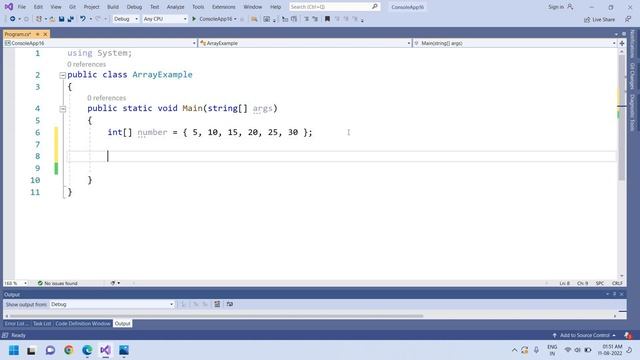Click the Live Share button label
This screenshot has width=640, height=360.
click(x=603, y=19)
